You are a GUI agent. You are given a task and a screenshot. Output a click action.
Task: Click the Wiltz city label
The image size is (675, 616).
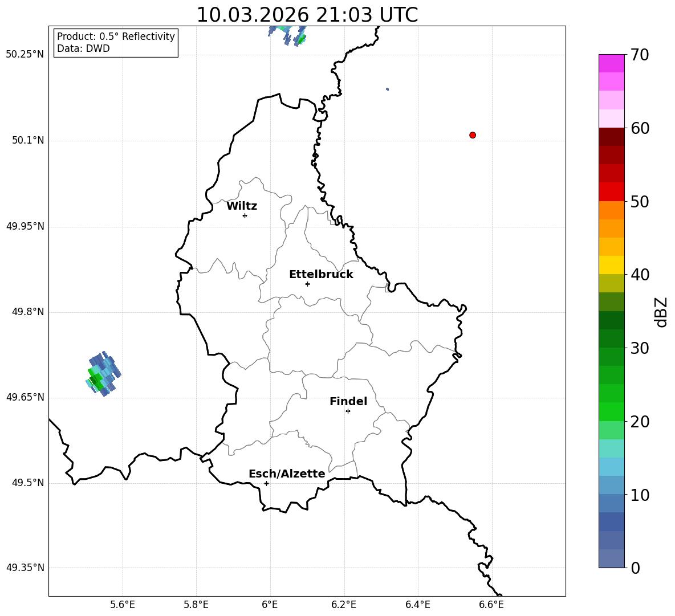tap(242, 206)
